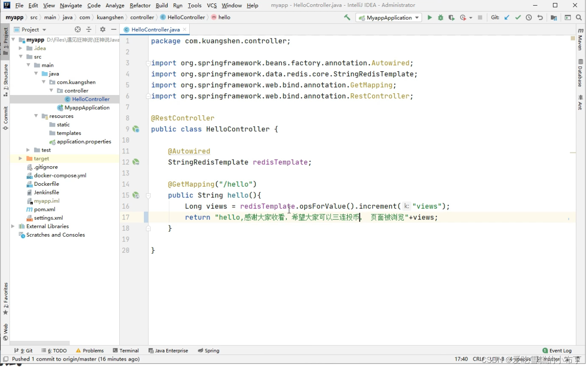
Task: Close the HelloController.java editor tab
Action: [x=184, y=29]
